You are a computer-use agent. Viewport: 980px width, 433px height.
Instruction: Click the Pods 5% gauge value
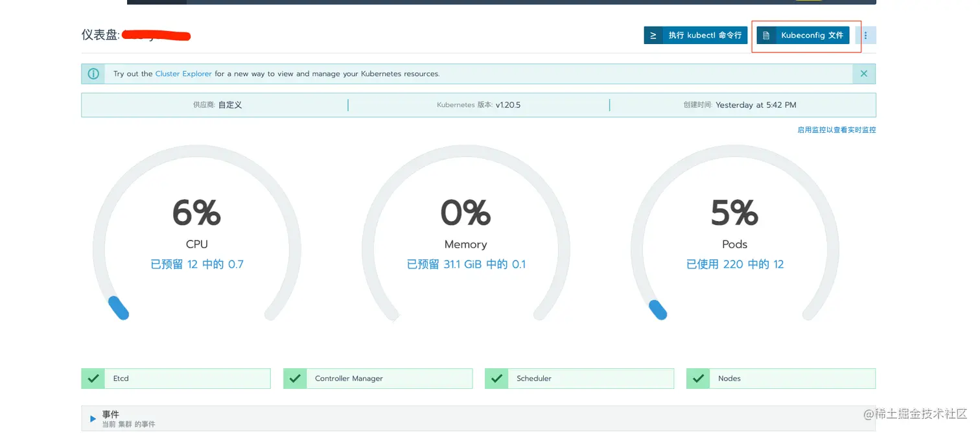[x=734, y=213]
